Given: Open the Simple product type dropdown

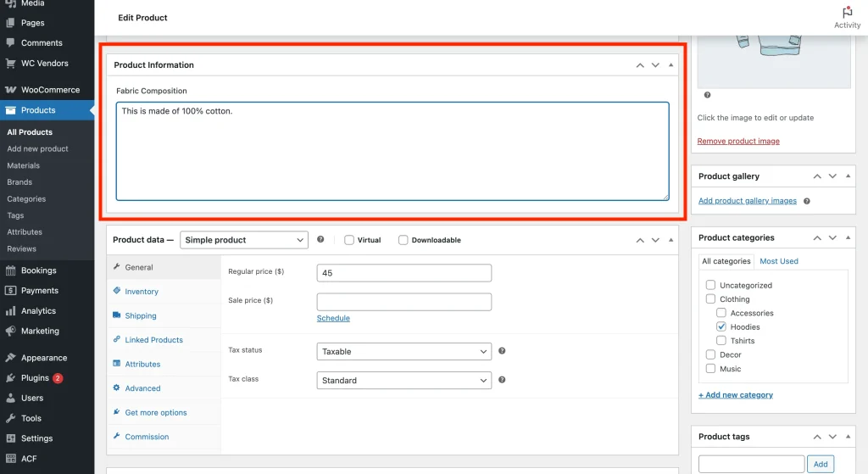Looking at the screenshot, I should 244,240.
